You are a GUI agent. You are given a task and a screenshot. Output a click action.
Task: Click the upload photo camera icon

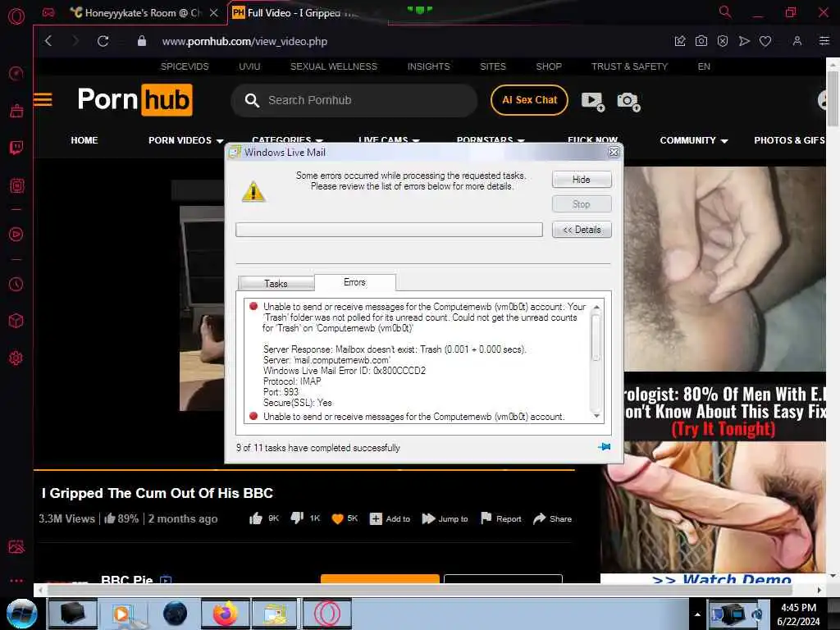tap(628, 101)
